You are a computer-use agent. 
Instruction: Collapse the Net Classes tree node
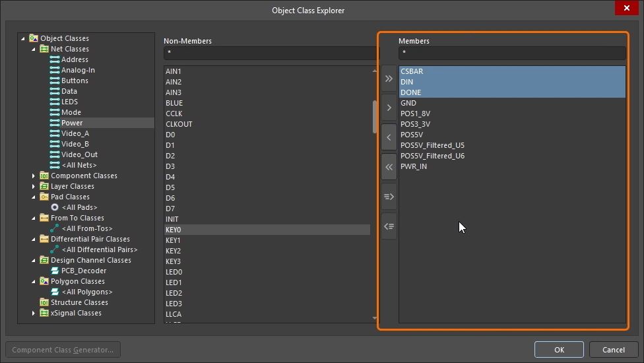(x=34, y=49)
